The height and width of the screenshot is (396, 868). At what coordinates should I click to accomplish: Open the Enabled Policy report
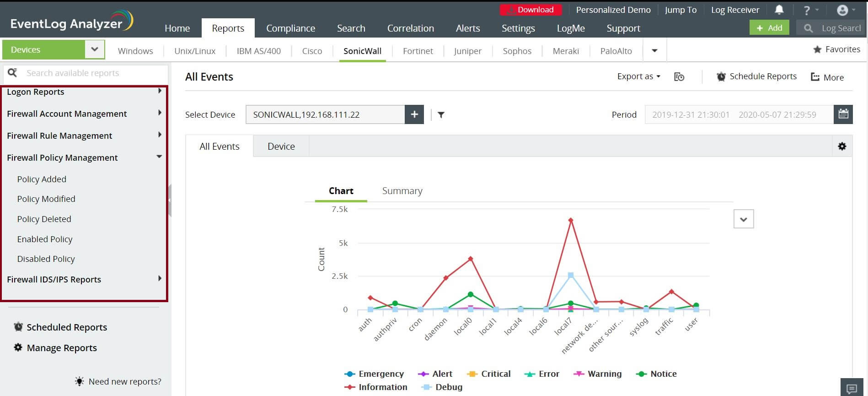coord(45,239)
